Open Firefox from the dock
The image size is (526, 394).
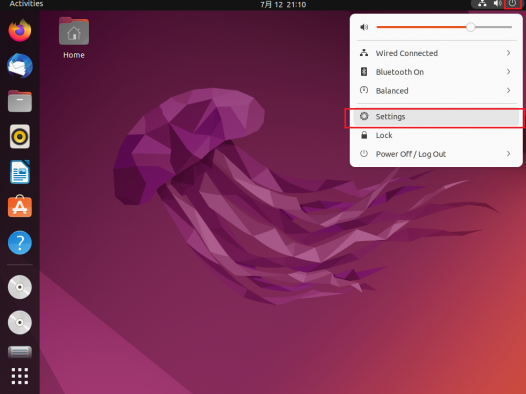pyautogui.click(x=20, y=31)
